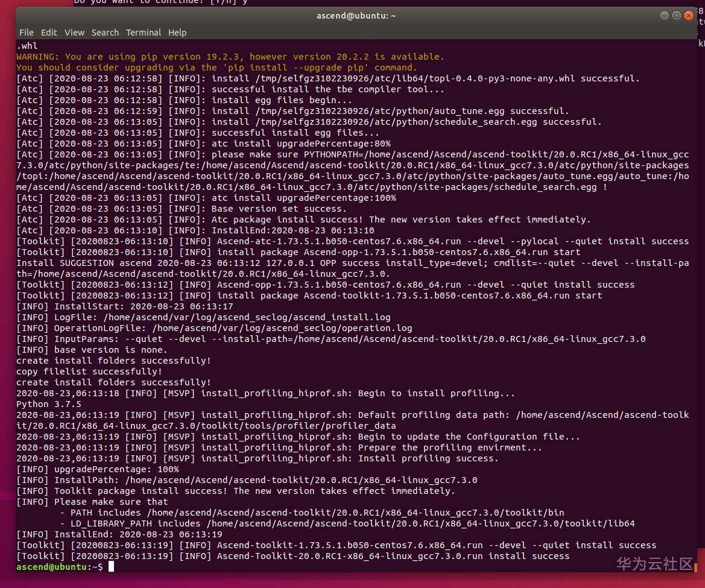Click Ascend-atc --pylocal install success line
The width and height of the screenshot is (705, 588).
(x=352, y=241)
